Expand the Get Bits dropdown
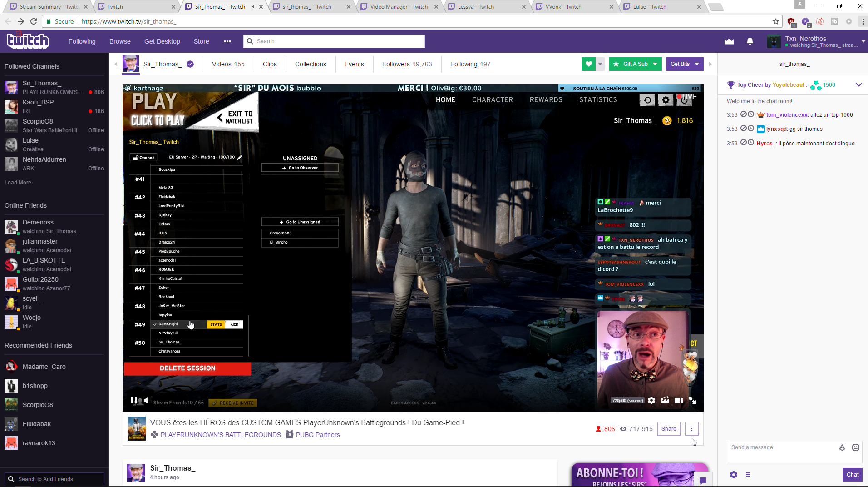Image resolution: width=868 pixels, height=487 pixels. (697, 64)
